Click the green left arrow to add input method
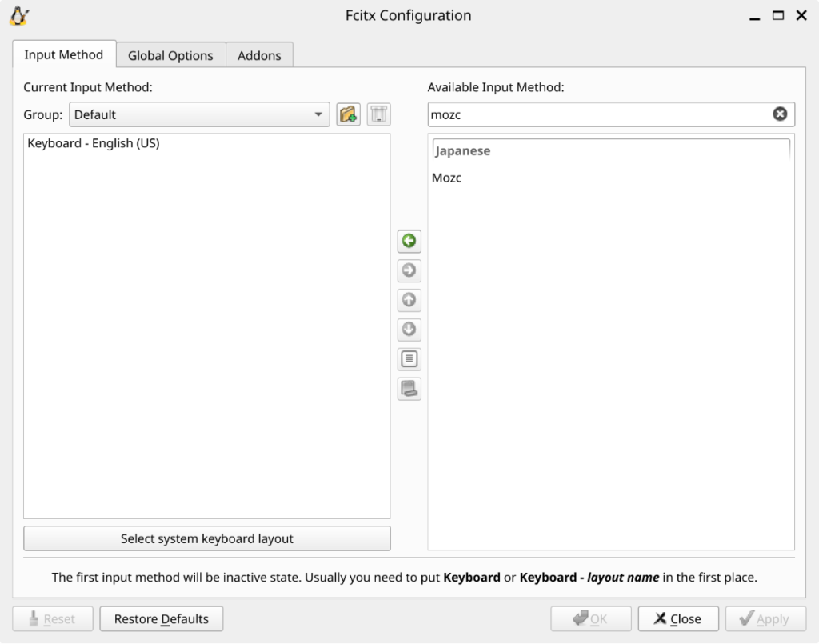The width and height of the screenshot is (819, 644). coord(409,241)
